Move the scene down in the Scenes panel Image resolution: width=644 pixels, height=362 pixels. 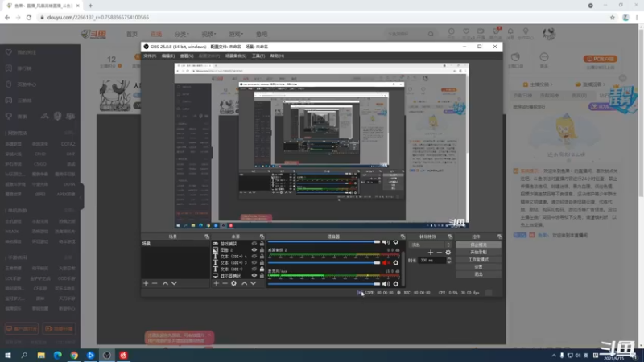[174, 283]
